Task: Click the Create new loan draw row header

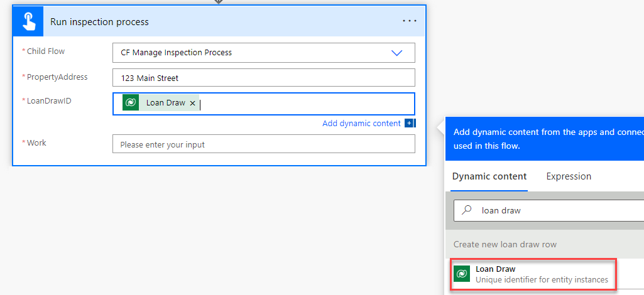Action: [x=505, y=244]
